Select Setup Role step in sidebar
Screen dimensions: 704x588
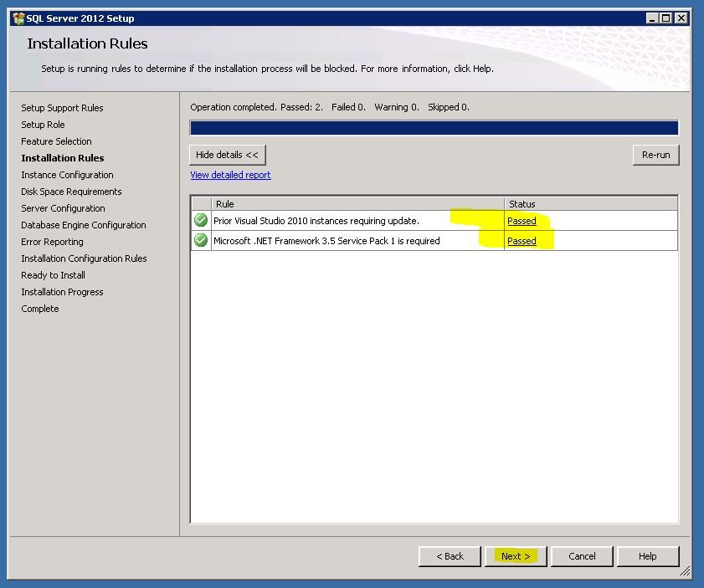click(43, 125)
